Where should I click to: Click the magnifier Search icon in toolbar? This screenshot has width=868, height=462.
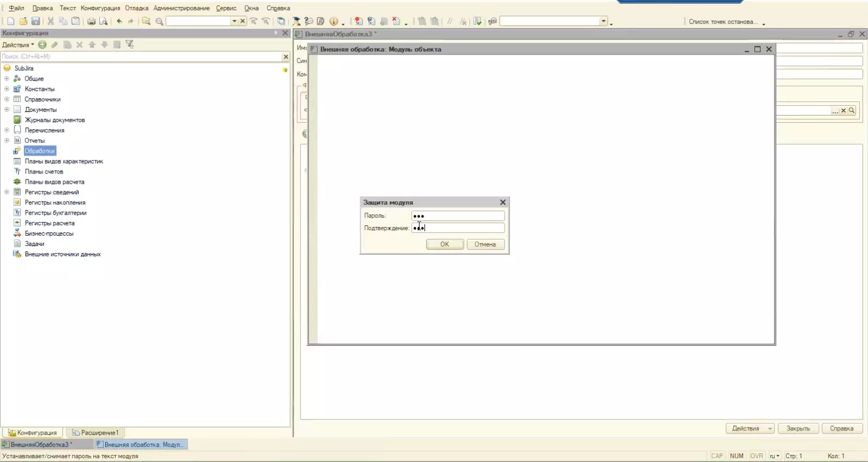pos(159,21)
